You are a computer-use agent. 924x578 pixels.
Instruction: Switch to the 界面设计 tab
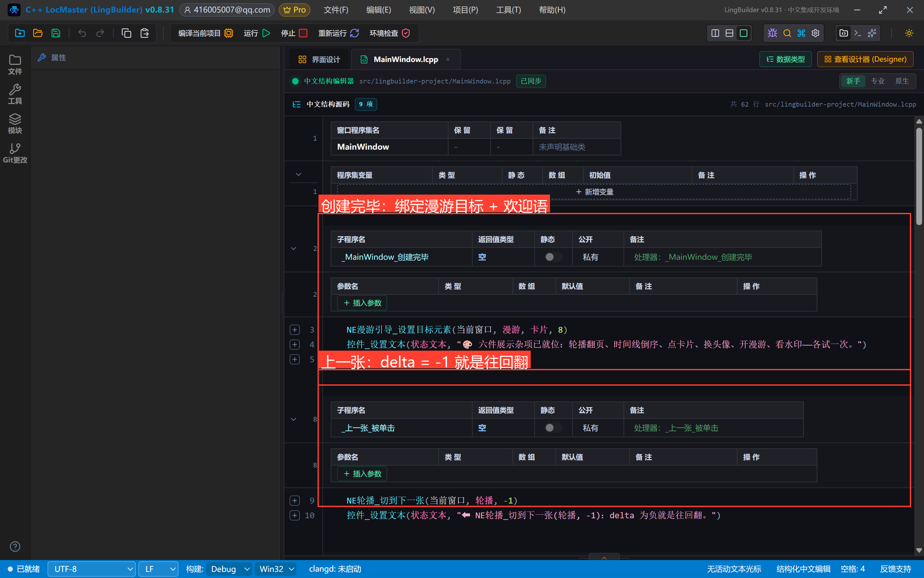(319, 59)
